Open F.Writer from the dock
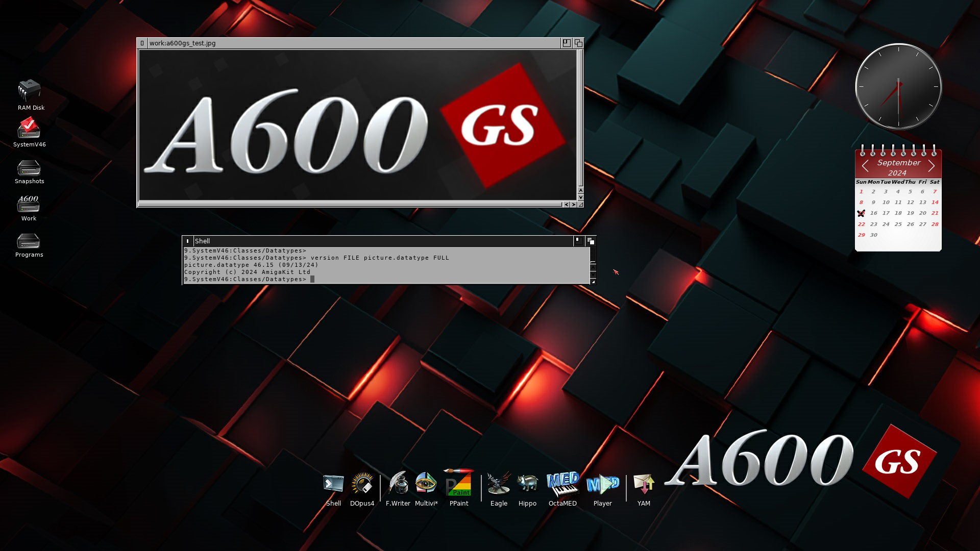Image resolution: width=980 pixels, height=551 pixels. tap(398, 489)
